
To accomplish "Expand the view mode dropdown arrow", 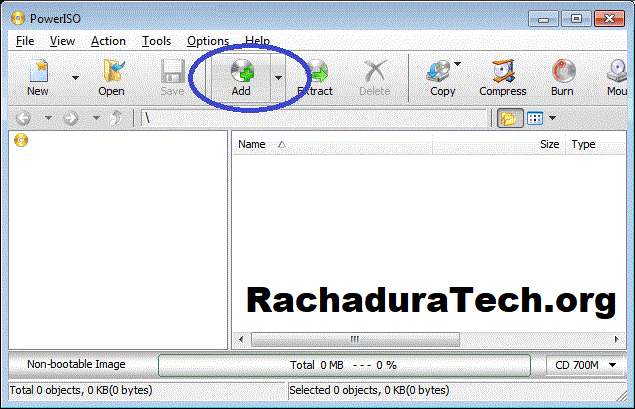I will (x=552, y=118).
